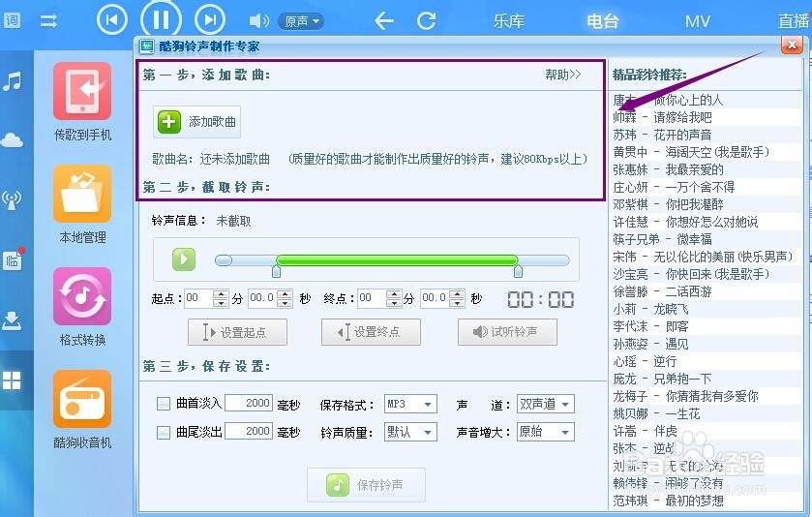812x517 pixels.
Task: Decrease 终点 seconds with down arrow
Action: click(x=457, y=302)
